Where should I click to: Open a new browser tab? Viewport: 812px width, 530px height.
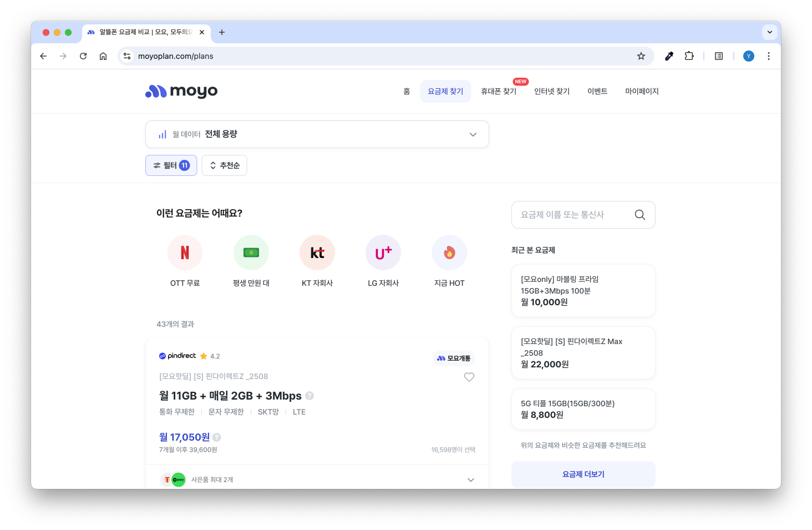222,32
